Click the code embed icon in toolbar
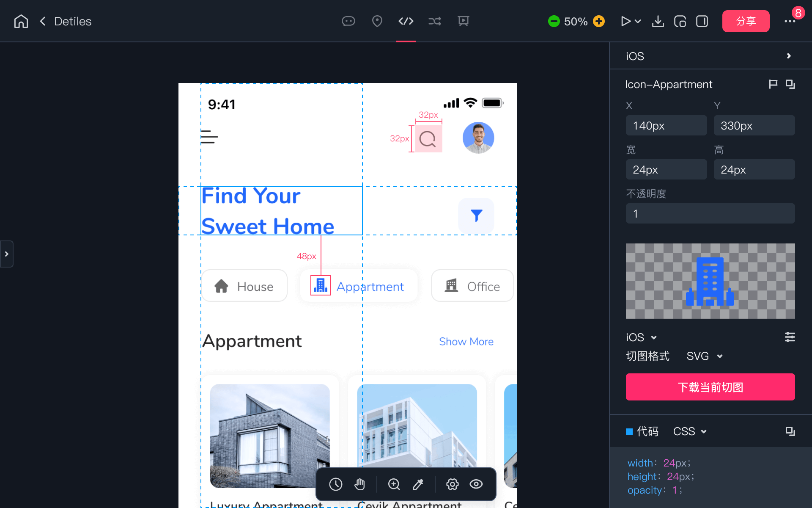Viewport: 812px width, 508px height. [x=406, y=21]
